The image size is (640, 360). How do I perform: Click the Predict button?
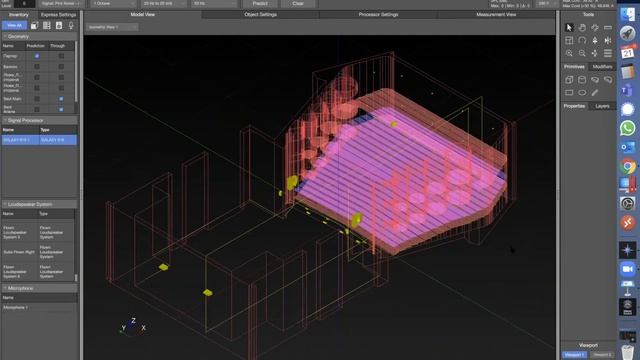pyautogui.click(x=260, y=4)
